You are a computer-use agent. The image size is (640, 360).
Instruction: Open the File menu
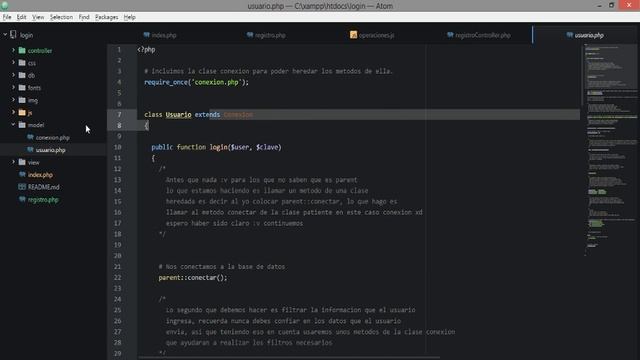coord(7,17)
